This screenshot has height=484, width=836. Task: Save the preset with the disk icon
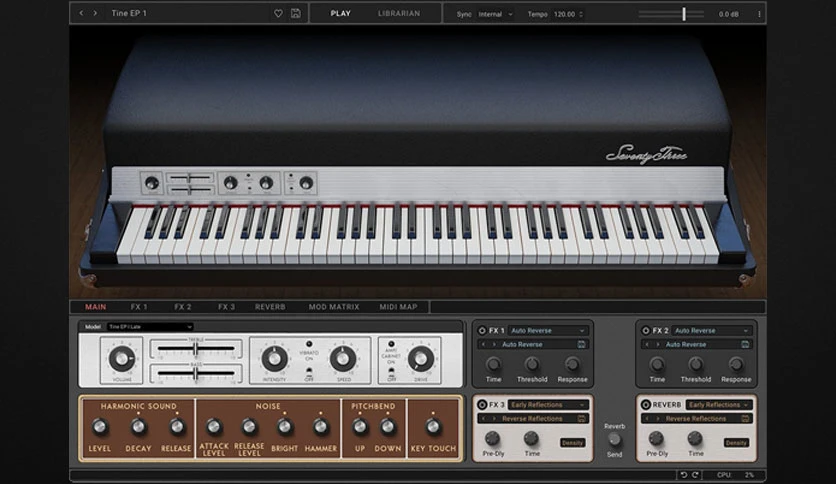pyautogui.click(x=295, y=13)
